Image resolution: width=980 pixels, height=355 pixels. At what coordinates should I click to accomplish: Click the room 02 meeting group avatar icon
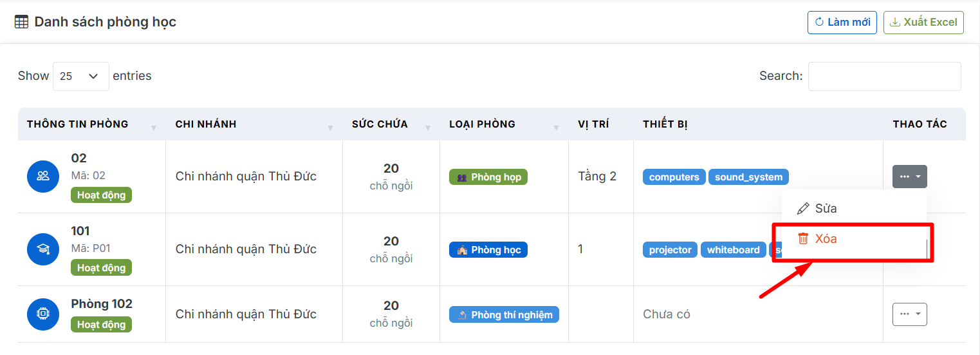click(x=43, y=176)
